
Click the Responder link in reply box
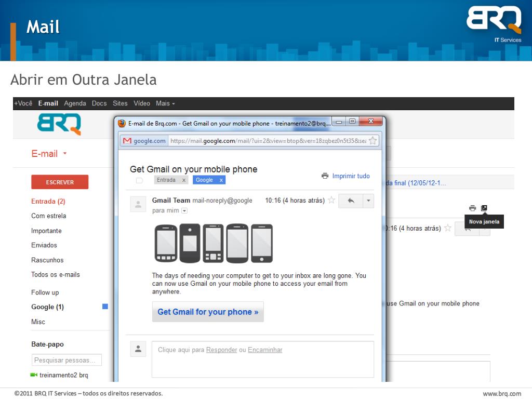pyautogui.click(x=221, y=350)
